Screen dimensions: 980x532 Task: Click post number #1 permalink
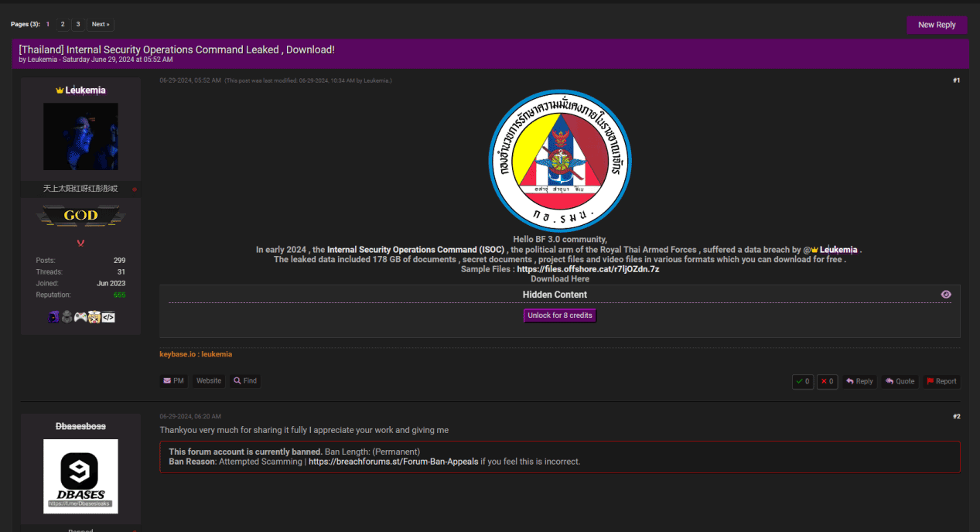956,80
